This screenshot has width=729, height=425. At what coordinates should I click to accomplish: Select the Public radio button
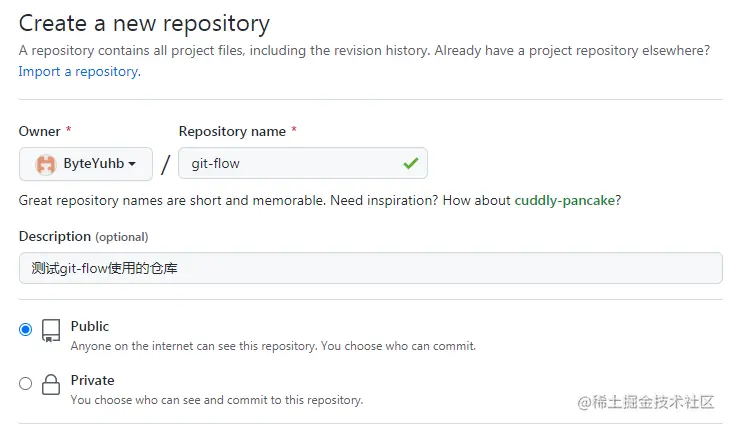point(26,330)
